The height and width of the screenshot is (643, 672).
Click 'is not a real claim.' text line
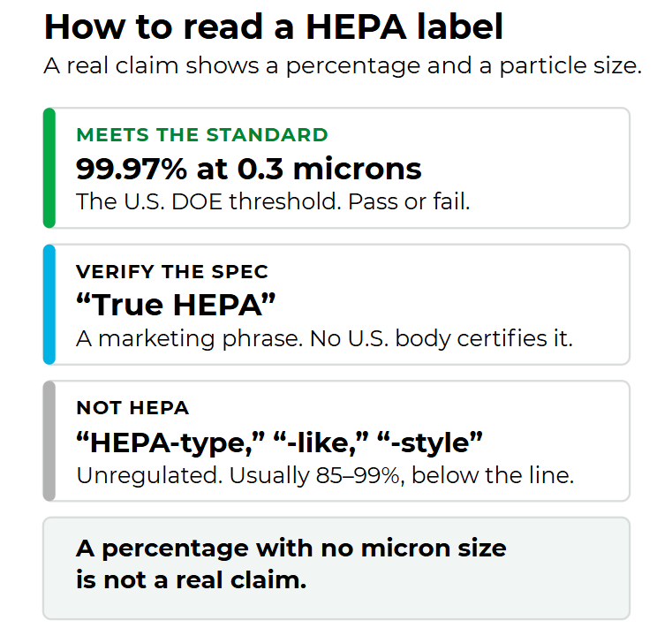pyautogui.click(x=192, y=580)
